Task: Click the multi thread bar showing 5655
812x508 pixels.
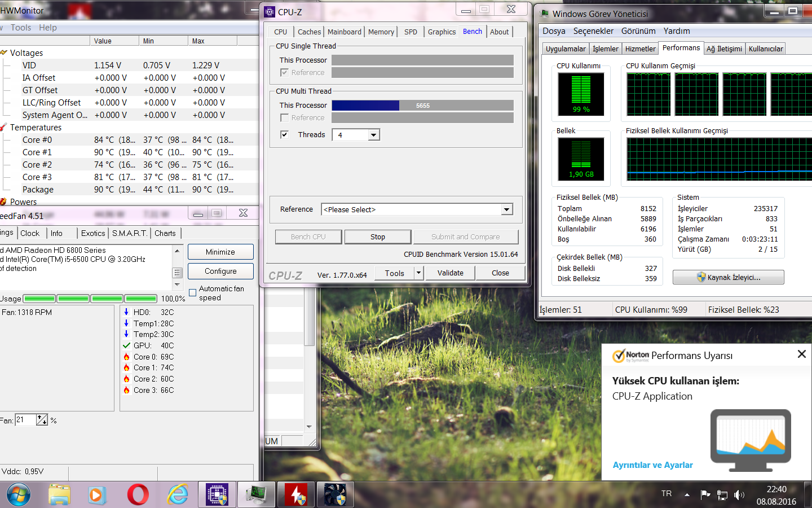Action: (423, 106)
